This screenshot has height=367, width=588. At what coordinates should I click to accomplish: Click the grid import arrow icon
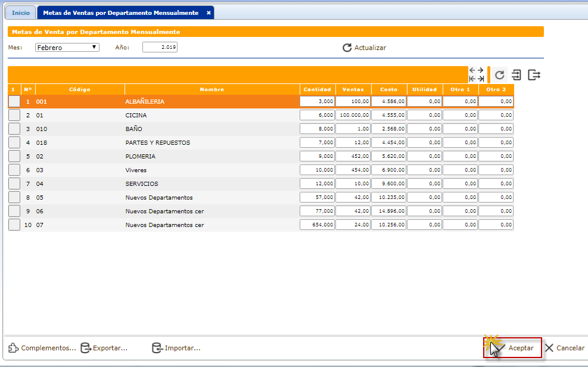[x=517, y=75]
